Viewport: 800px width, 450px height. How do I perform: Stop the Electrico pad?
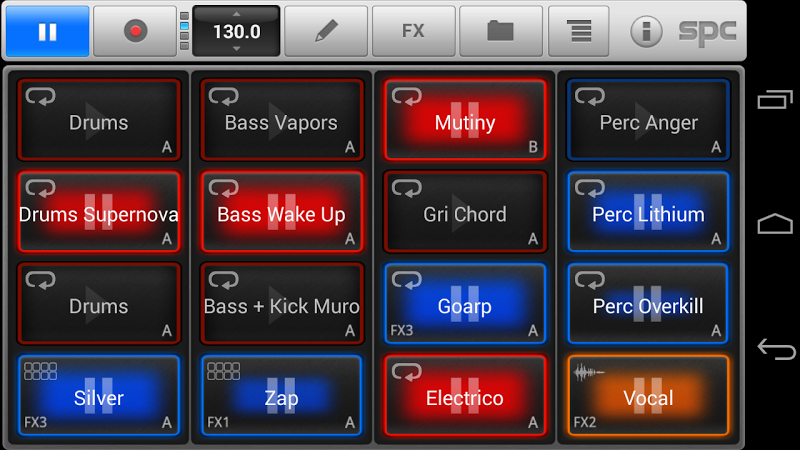pos(465,395)
